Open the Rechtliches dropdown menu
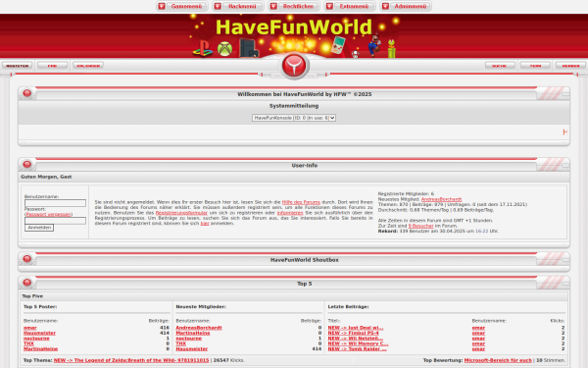The height and width of the screenshot is (368, 588). pos(294,6)
